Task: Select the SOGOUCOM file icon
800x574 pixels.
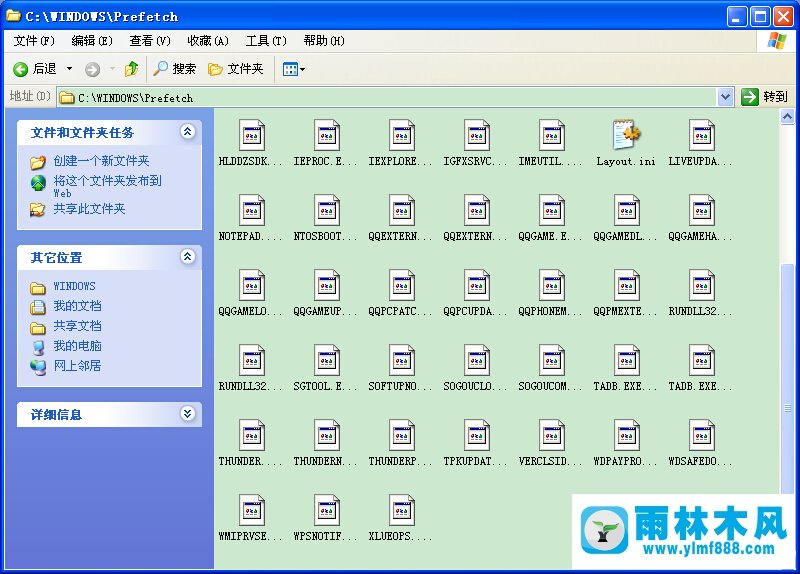Action: (x=552, y=360)
